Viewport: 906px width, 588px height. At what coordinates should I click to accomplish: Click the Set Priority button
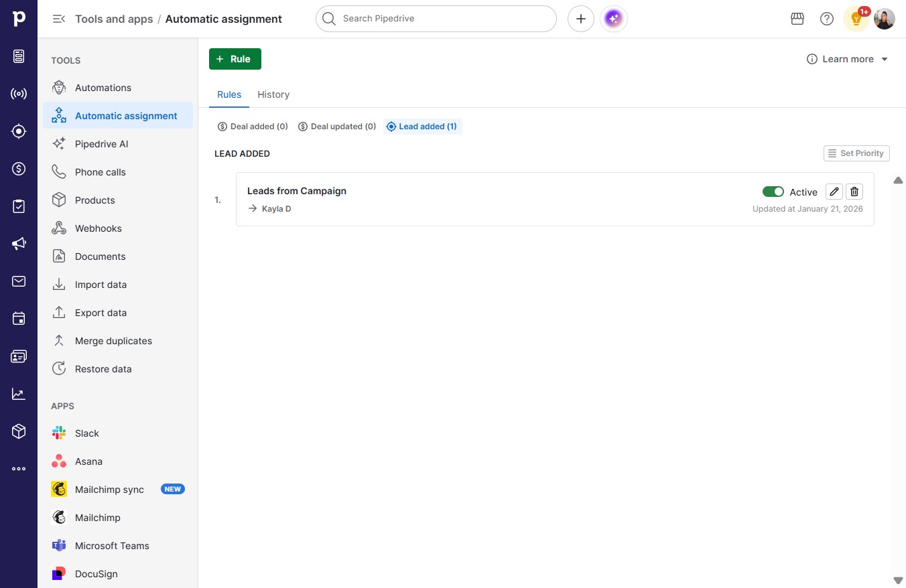tap(856, 153)
